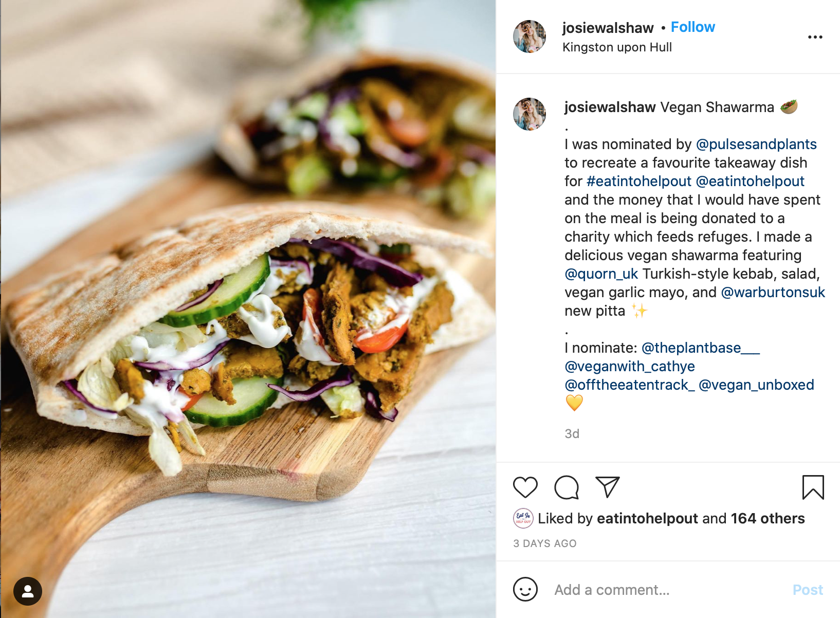
Task: Open caption author avatar next to Vegan Shawarma
Action: point(529,114)
